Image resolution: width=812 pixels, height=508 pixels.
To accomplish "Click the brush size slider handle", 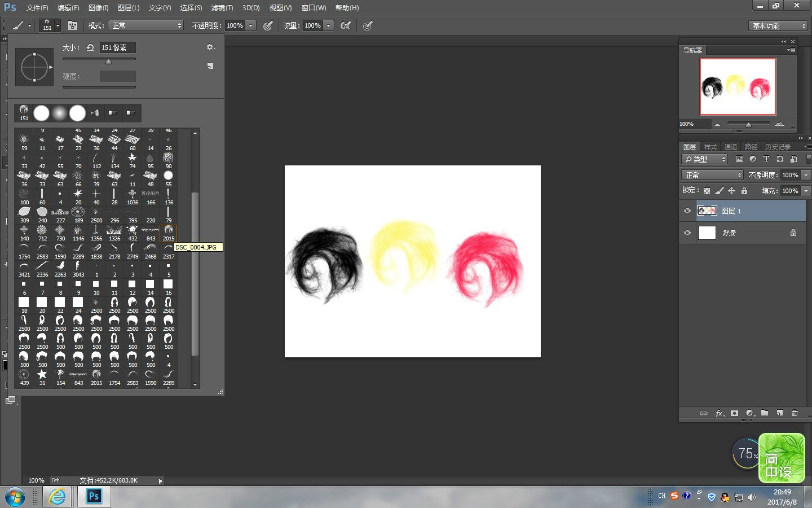I will click(108, 62).
